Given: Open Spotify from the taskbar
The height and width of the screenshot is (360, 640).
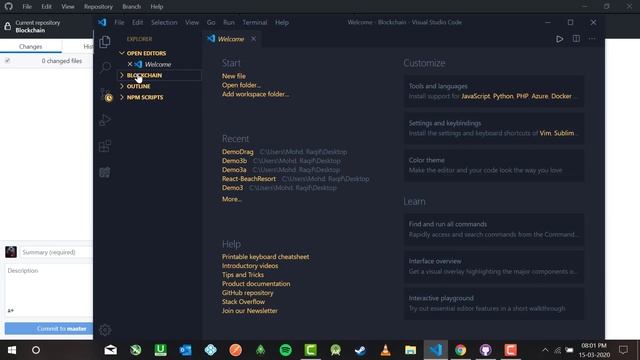Looking at the screenshot, I should click(x=286, y=350).
